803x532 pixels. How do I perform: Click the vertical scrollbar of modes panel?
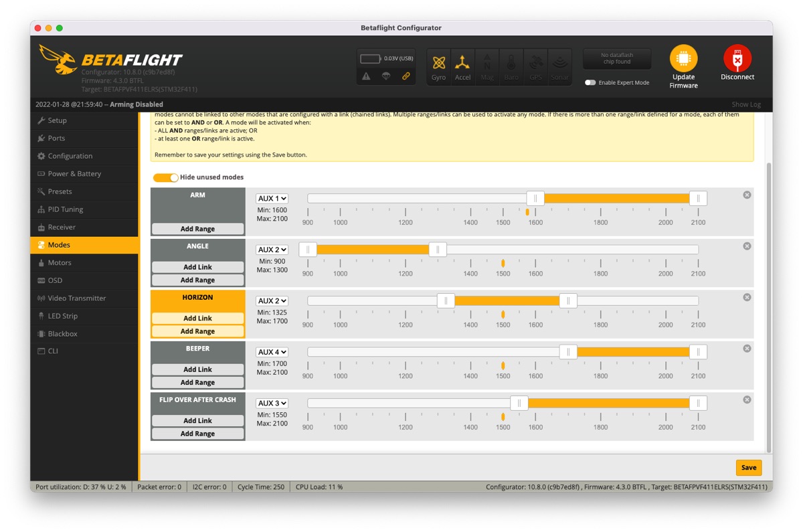769,306
